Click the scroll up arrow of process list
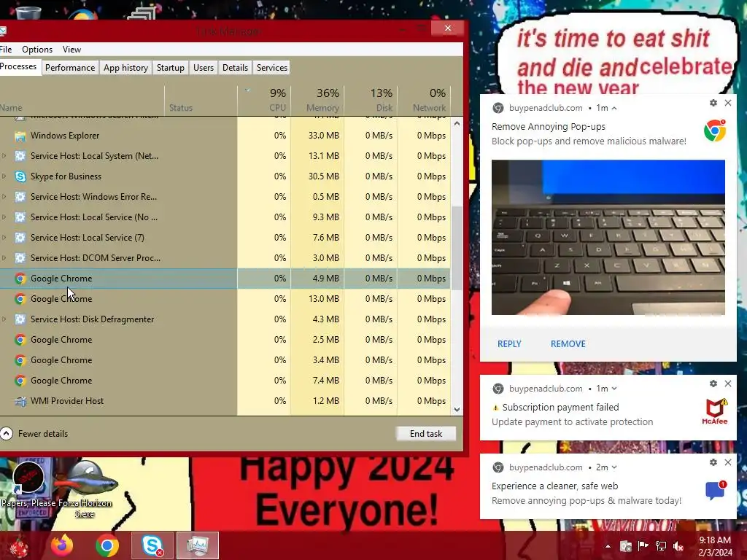 457,123
